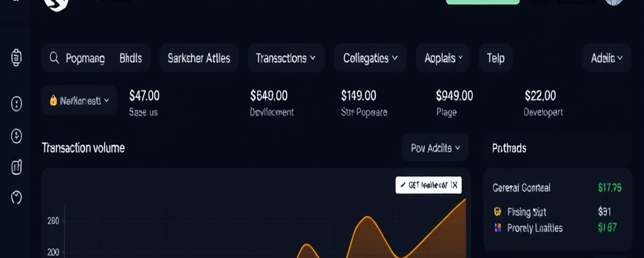Click the orange icon beside Fising Slut
This screenshot has height=258, width=644.
coord(497,212)
